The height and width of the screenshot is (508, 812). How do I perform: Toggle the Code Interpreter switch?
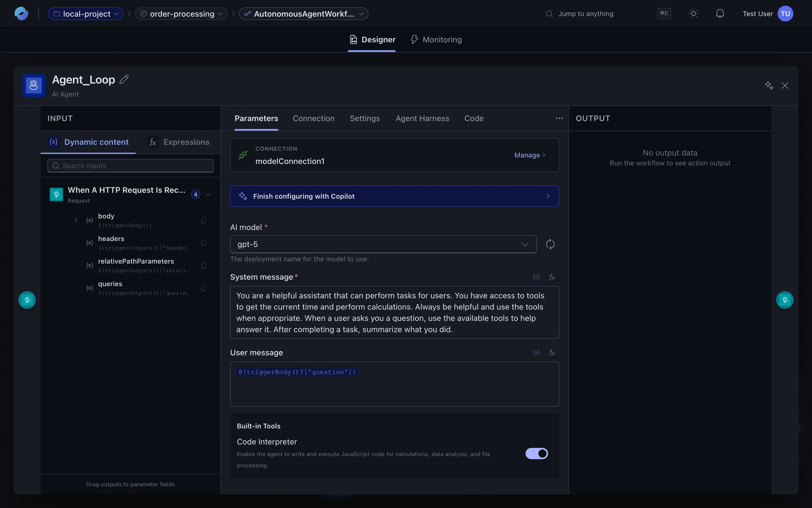(537, 454)
